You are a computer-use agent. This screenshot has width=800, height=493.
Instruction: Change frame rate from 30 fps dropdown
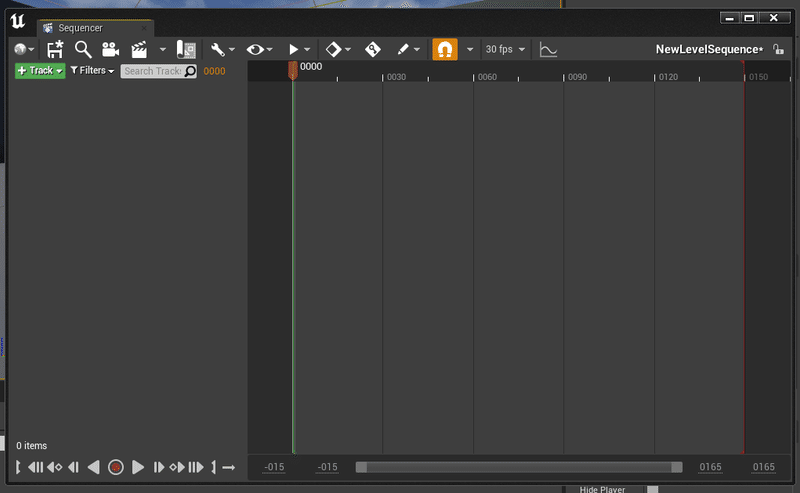[x=505, y=49]
